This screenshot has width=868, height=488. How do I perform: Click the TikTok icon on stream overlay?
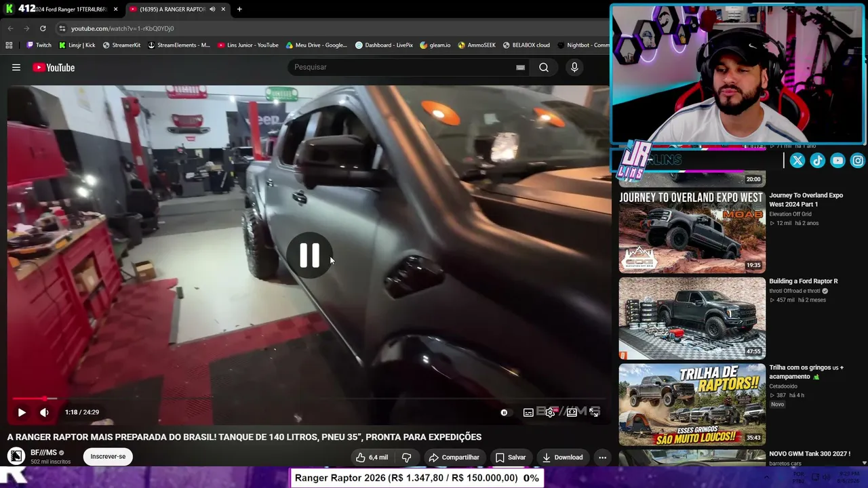[x=817, y=161]
